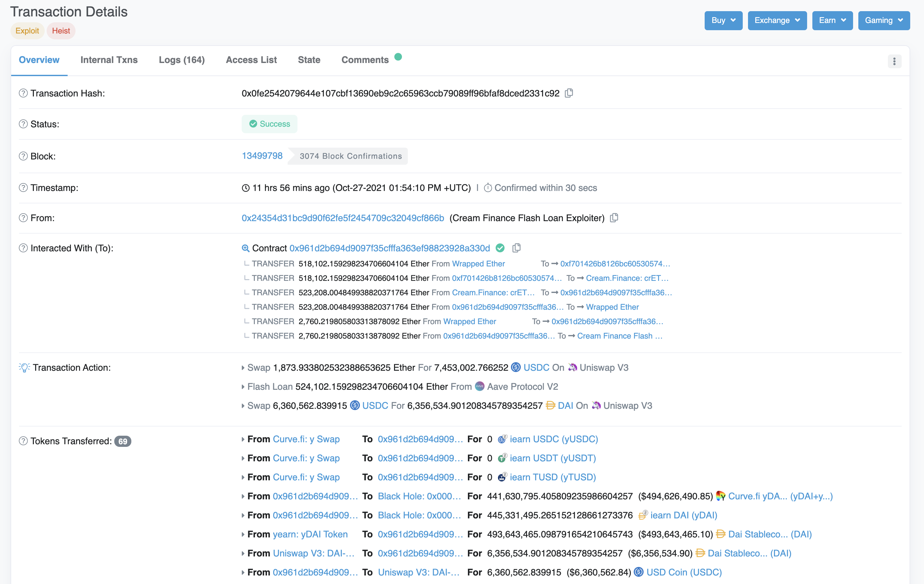Click help icon beside Transaction Hash
The image size is (924, 584).
pyautogui.click(x=23, y=93)
